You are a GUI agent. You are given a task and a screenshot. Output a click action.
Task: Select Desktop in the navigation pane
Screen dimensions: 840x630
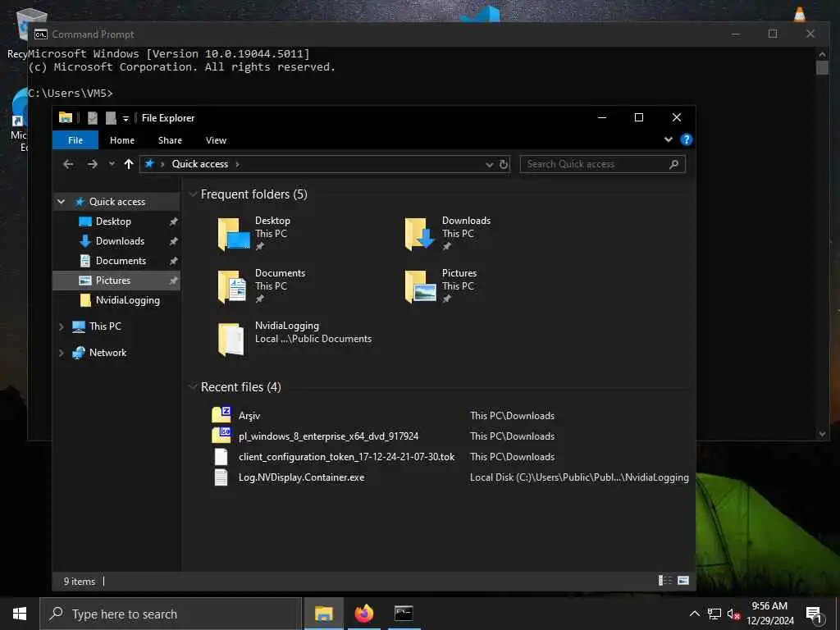pos(113,221)
